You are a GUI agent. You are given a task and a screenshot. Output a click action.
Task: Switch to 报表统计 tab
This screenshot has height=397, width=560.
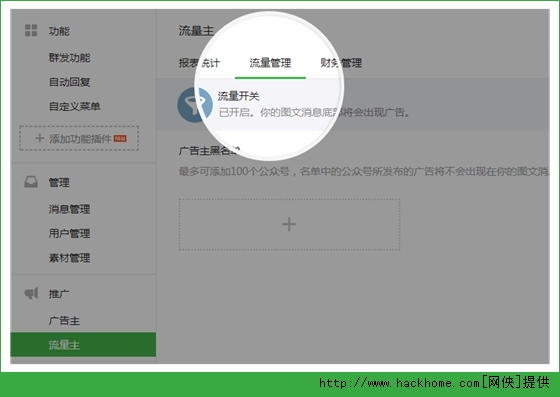pos(199,63)
